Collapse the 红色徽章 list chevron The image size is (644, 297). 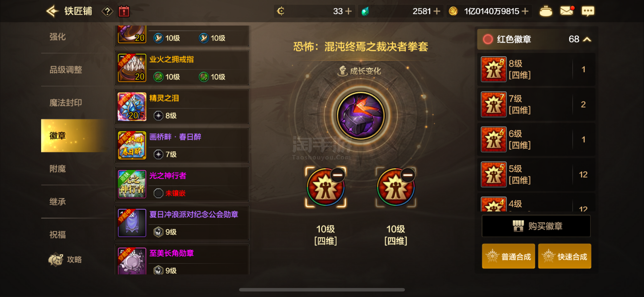[587, 39]
